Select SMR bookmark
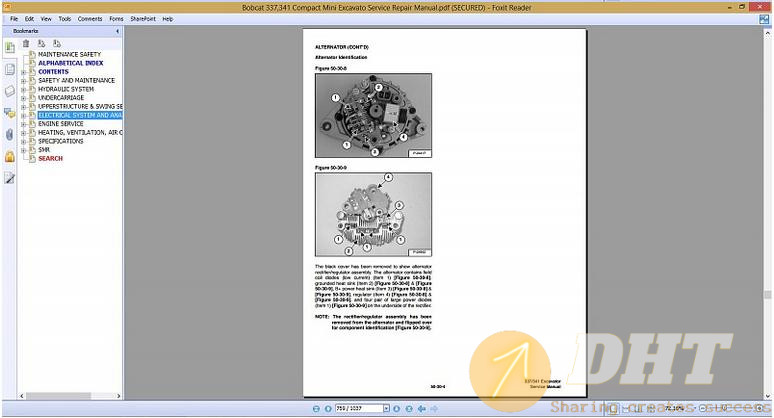This screenshot has height=418, width=774. [44, 150]
